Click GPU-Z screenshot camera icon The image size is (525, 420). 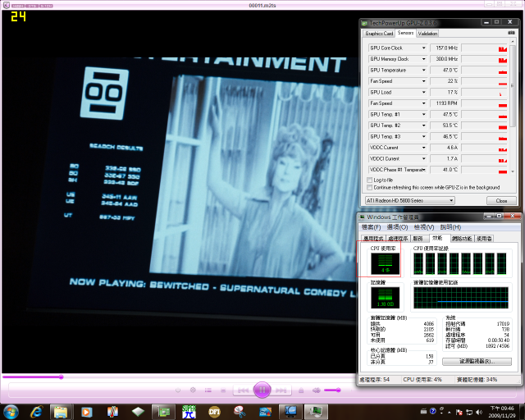[511, 33]
